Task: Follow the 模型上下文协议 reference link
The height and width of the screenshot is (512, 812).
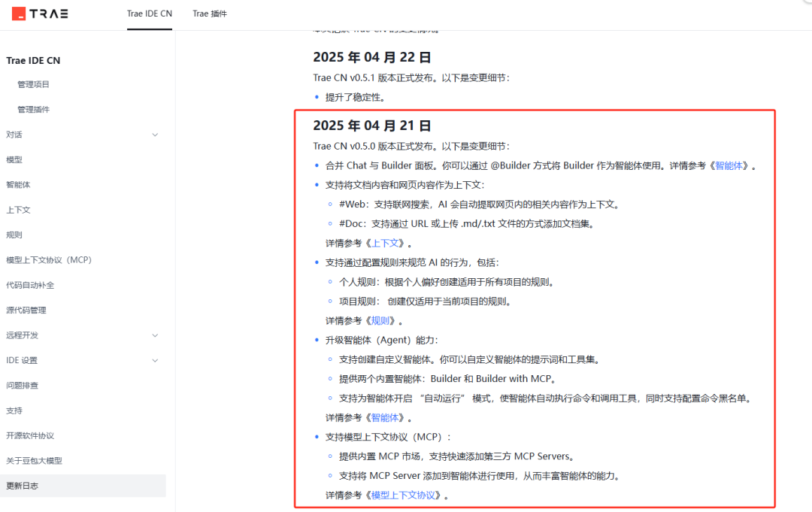Action: coord(404,495)
